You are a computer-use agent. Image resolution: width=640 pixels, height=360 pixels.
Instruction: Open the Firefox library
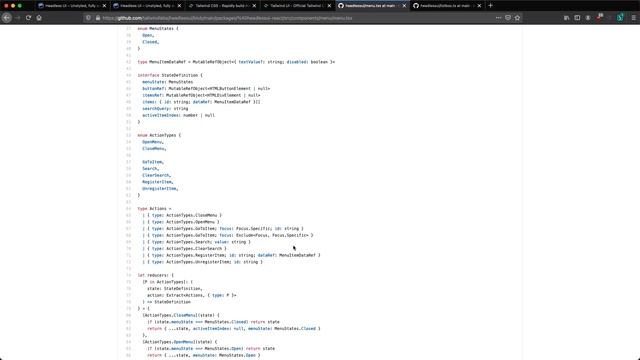tap(567, 18)
